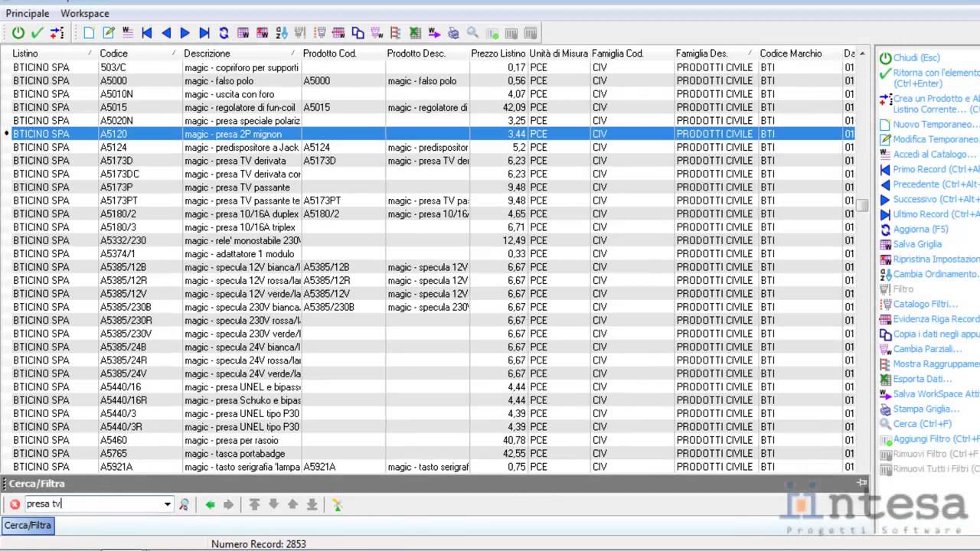
Task: Go to previous record using toolbar arrow
Action: tap(166, 33)
